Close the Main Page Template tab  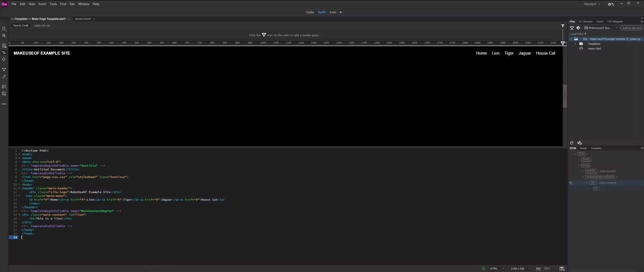[x=69, y=19]
